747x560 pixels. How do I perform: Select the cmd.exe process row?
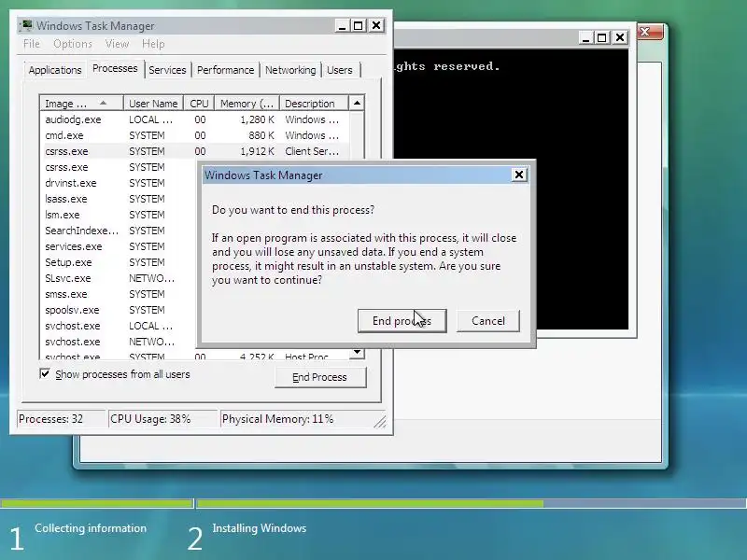tap(194, 135)
